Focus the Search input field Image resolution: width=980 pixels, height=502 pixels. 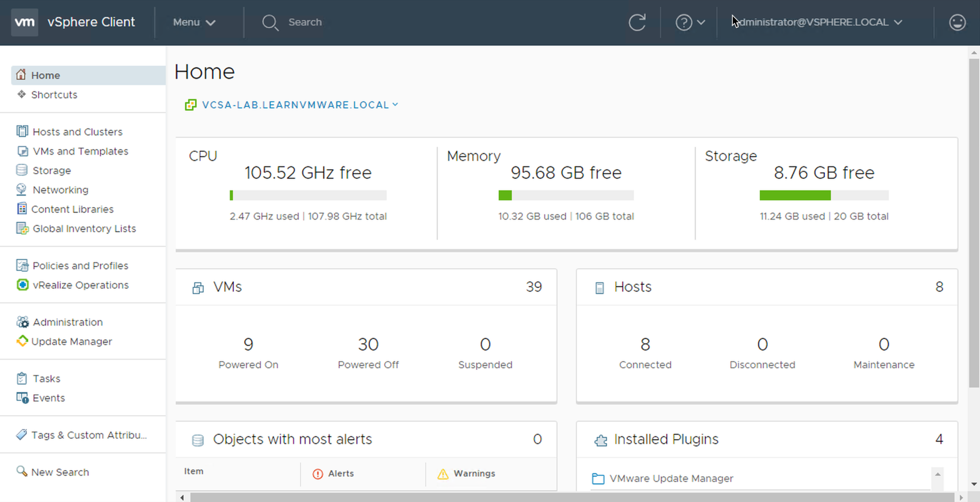click(x=305, y=22)
